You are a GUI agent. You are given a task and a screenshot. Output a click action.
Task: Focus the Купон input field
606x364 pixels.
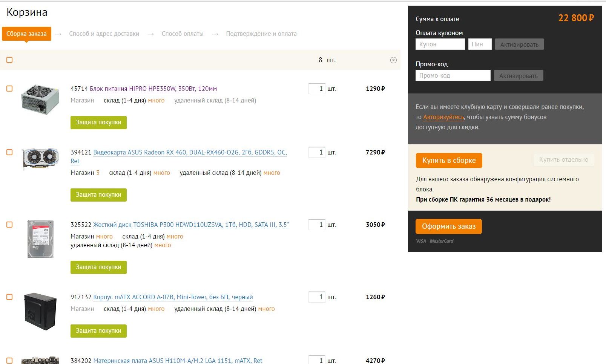click(440, 44)
